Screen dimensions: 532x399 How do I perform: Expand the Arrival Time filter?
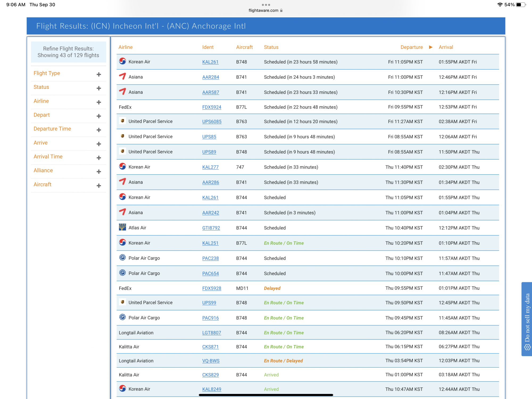pos(99,158)
